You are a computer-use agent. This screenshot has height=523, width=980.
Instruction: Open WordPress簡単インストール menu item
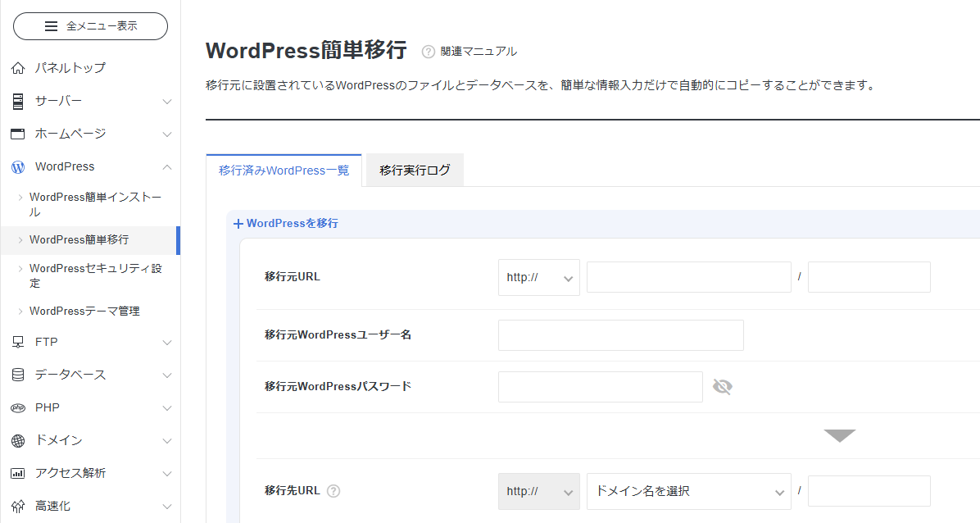pos(95,205)
